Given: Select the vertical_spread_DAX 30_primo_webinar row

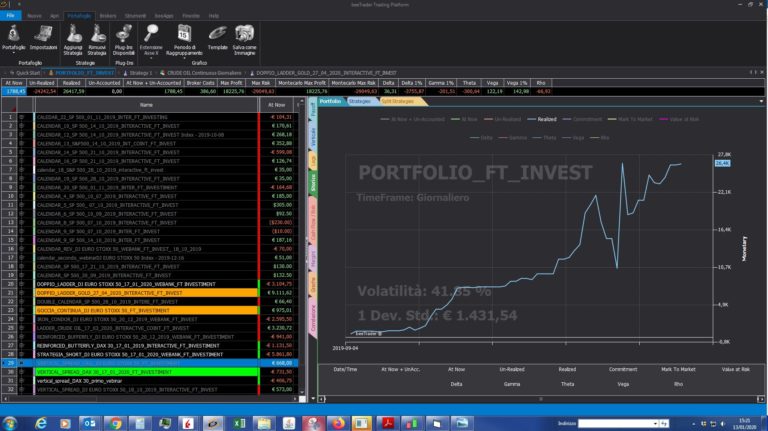Looking at the screenshot, I should [x=147, y=381].
